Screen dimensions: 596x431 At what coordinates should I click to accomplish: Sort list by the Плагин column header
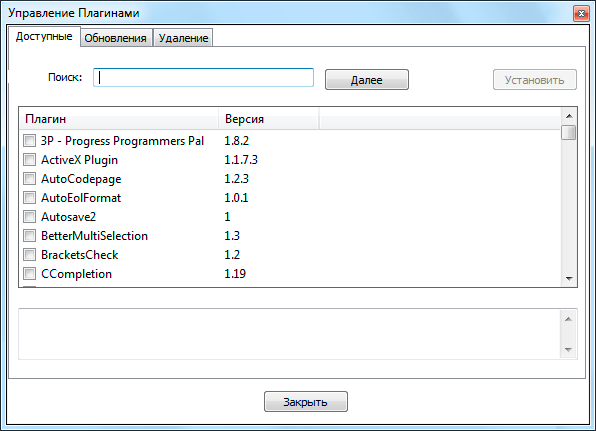[x=119, y=119]
